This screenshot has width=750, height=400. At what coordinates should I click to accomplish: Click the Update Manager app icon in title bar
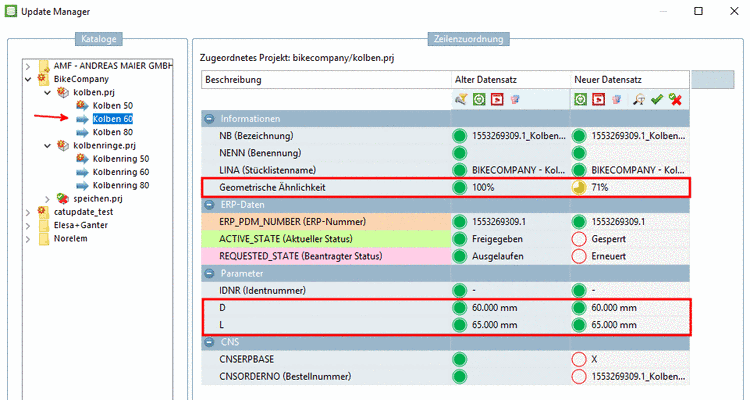(x=11, y=11)
